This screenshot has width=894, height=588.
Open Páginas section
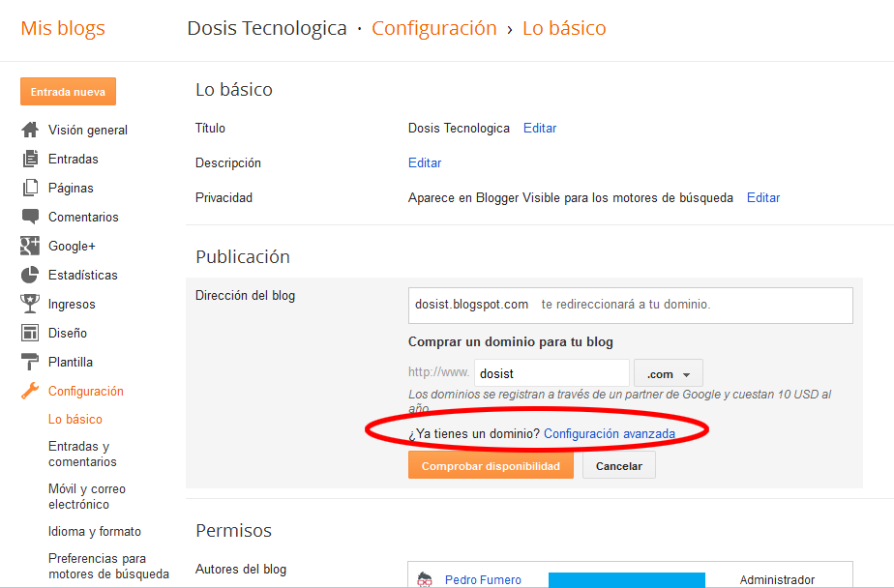pos(71,188)
